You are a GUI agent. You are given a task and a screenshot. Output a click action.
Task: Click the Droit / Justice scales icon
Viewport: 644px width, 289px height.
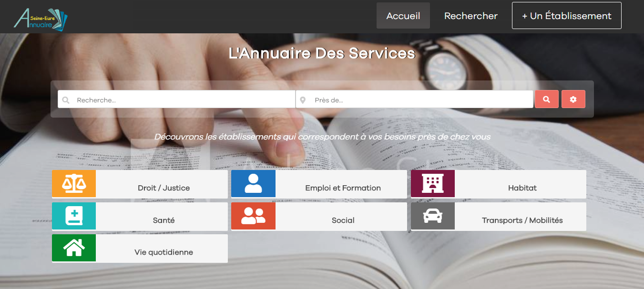click(x=74, y=183)
